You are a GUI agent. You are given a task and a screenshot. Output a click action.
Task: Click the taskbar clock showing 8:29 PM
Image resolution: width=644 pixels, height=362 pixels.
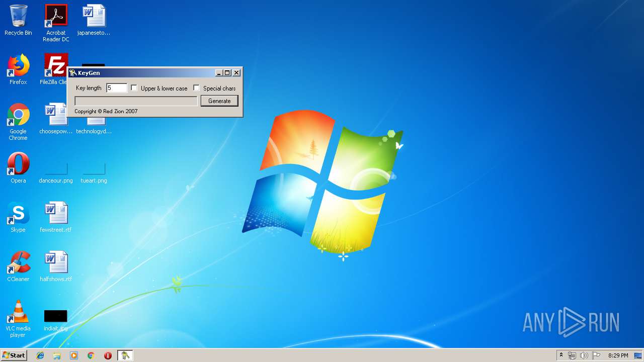pyautogui.click(x=618, y=355)
